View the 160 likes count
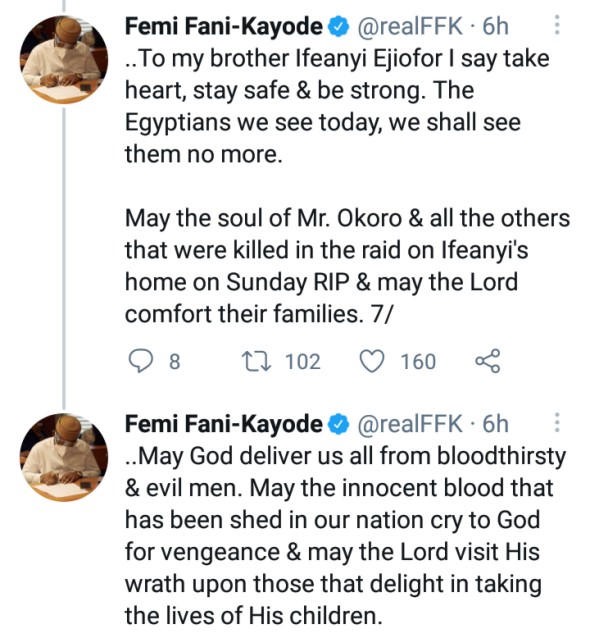Image resolution: width=590 pixels, height=638 pixels. pyautogui.click(x=418, y=361)
